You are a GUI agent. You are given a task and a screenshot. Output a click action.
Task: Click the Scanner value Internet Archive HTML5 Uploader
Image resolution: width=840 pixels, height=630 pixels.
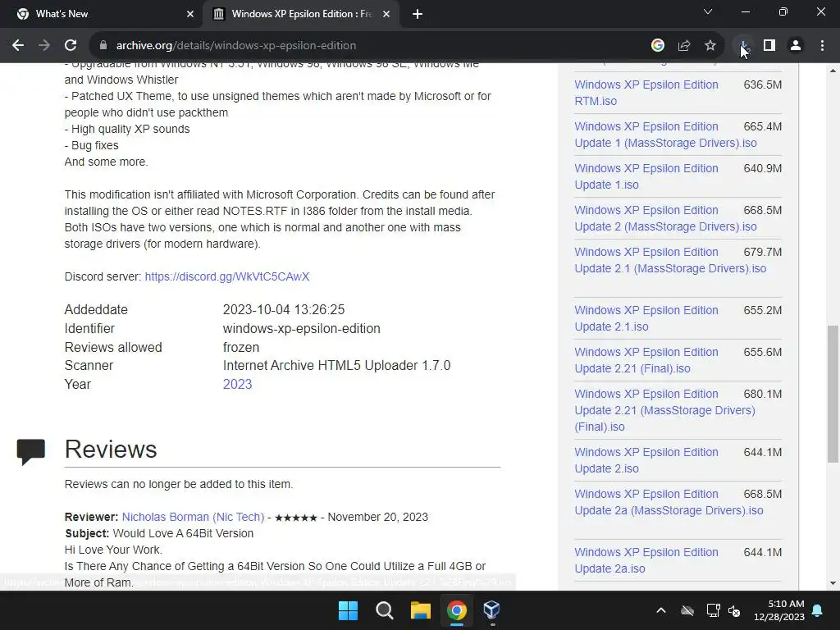pos(336,365)
